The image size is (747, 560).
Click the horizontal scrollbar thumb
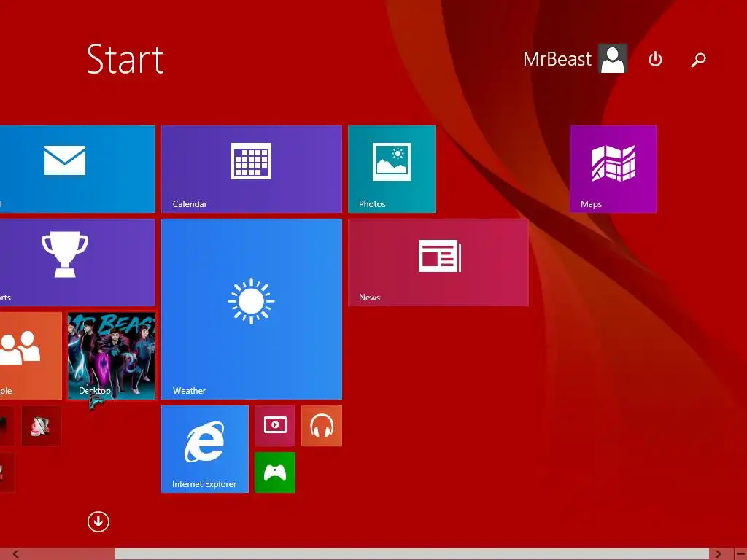(x=412, y=554)
